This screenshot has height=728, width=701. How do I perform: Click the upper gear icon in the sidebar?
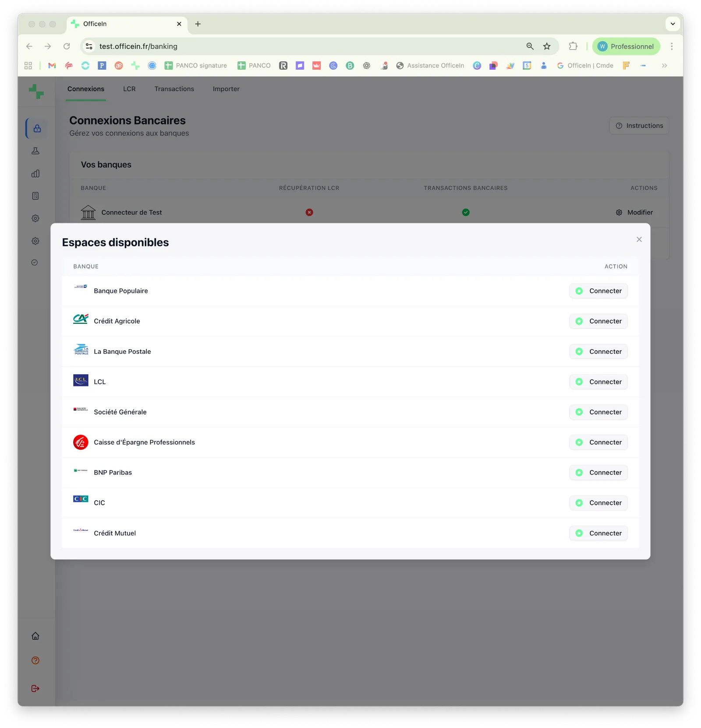pos(35,218)
